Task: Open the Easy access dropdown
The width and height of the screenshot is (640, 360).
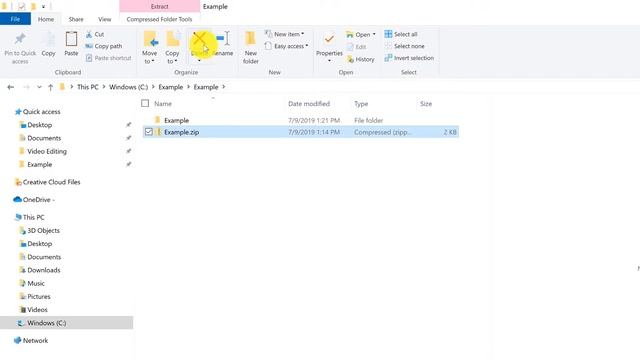Action: 286,46
